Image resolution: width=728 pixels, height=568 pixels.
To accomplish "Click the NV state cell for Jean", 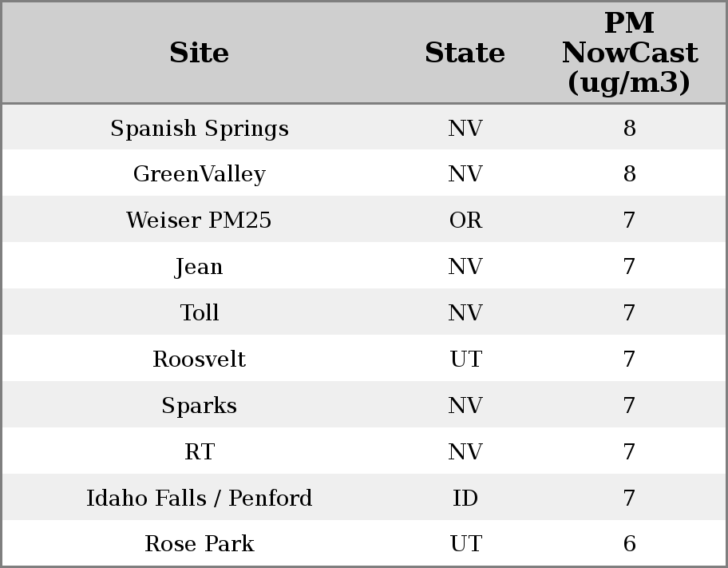I will click(465, 266).
